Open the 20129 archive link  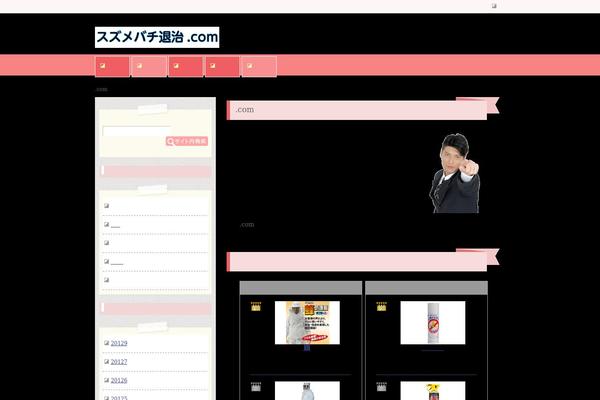[119, 343]
